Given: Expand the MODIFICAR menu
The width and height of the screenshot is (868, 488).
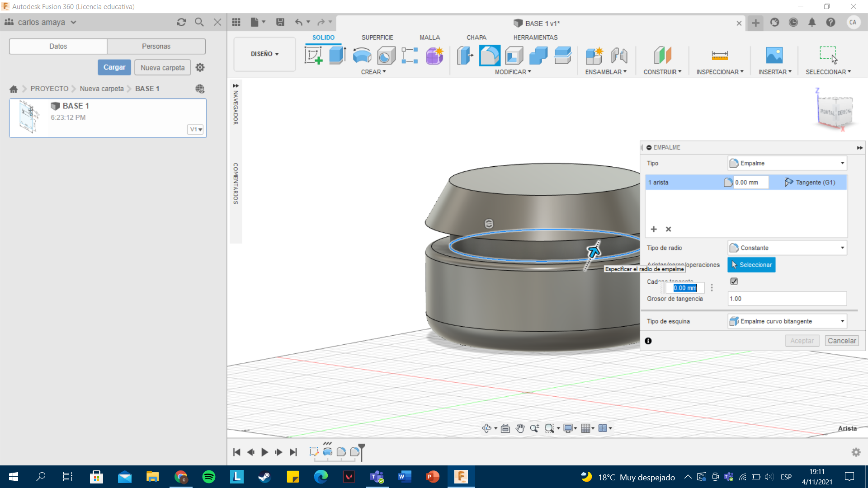Looking at the screenshot, I should pos(513,72).
